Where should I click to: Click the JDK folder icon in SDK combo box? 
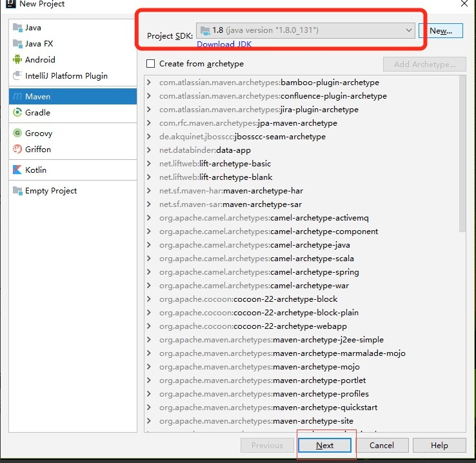coord(205,30)
